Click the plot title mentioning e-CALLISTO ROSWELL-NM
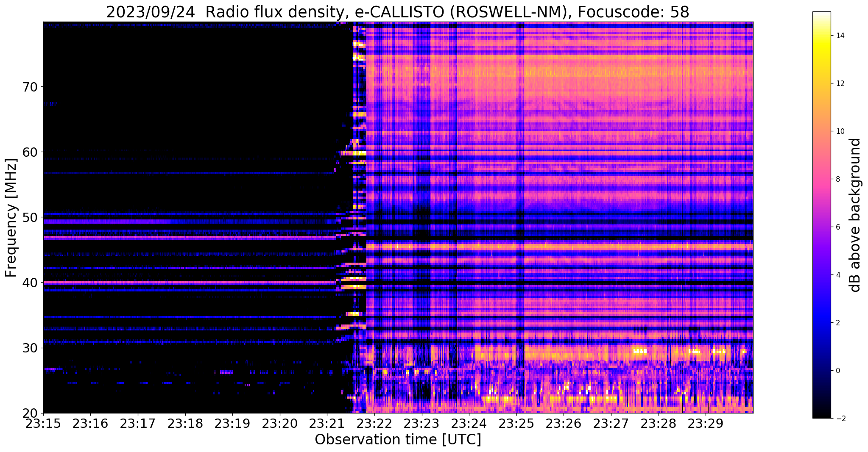The width and height of the screenshot is (868, 452). coord(398,12)
